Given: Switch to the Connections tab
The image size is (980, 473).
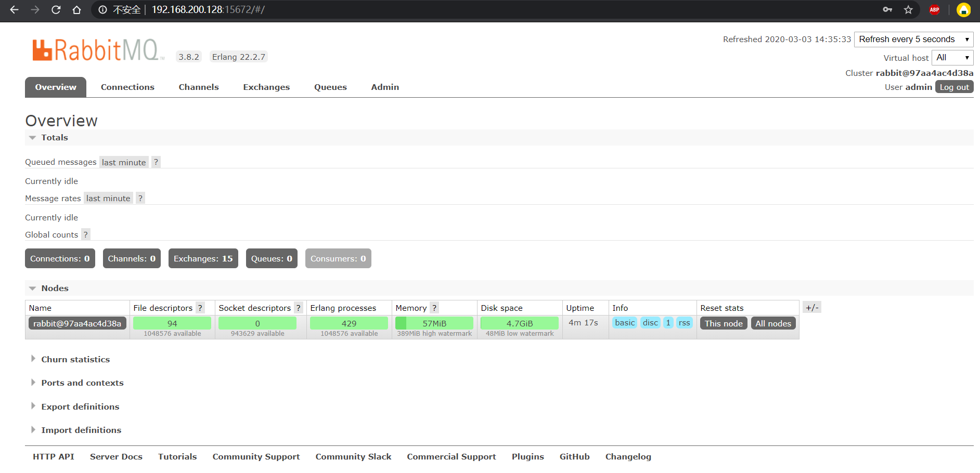Looking at the screenshot, I should (x=127, y=87).
